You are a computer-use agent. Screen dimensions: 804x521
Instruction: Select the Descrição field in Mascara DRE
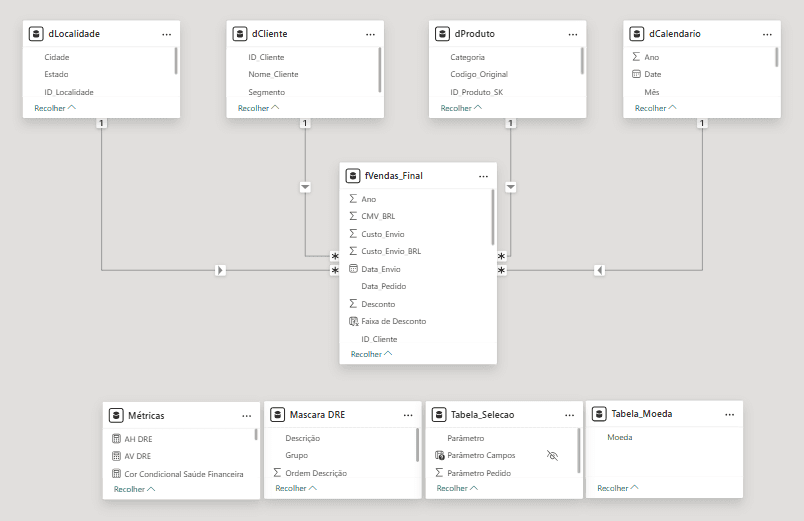(x=303, y=438)
